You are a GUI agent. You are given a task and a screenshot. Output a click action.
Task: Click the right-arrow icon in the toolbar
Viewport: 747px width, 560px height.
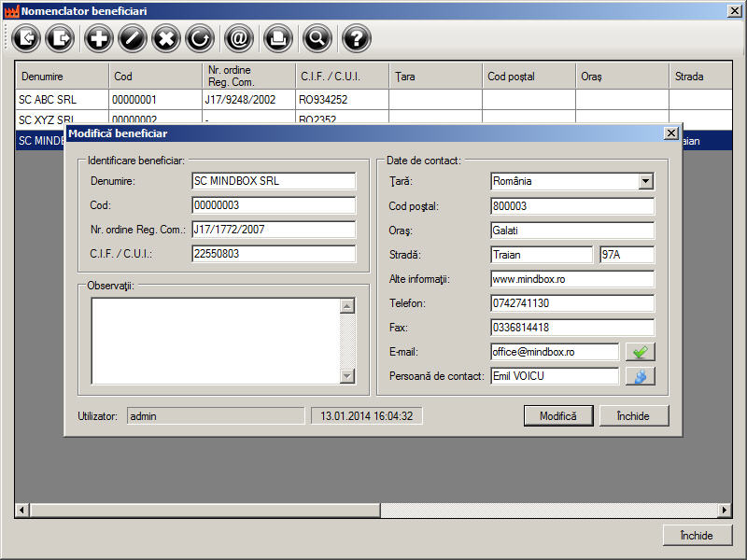click(60, 38)
